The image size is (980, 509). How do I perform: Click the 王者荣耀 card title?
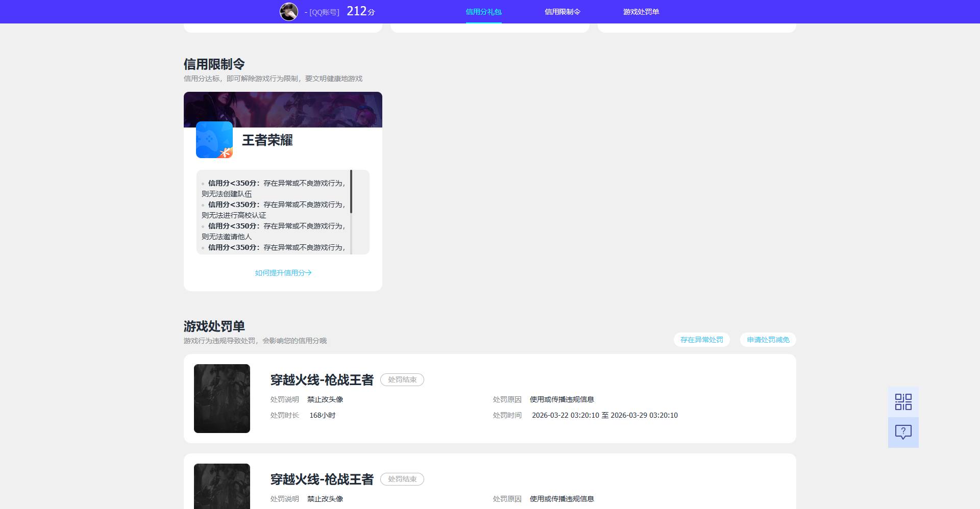(267, 140)
